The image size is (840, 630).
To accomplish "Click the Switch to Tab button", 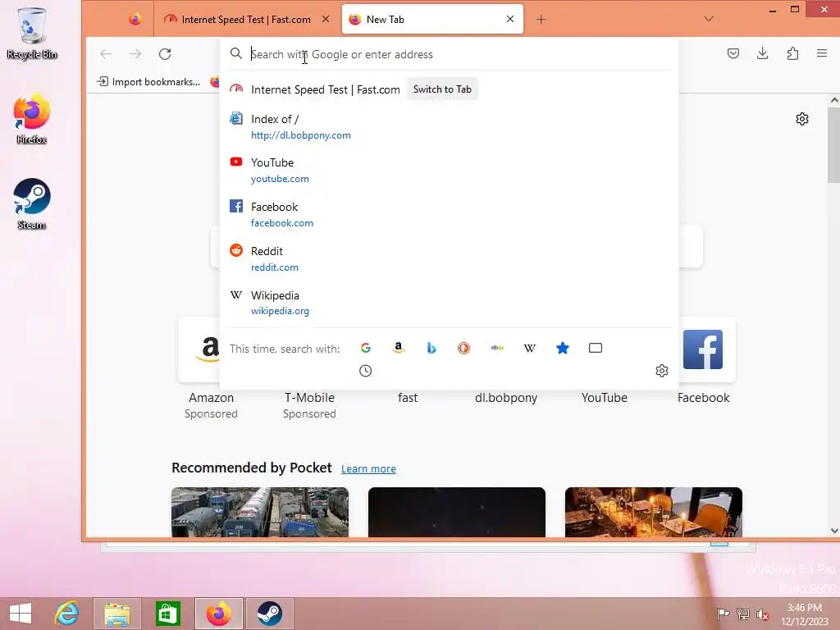I will coord(442,89).
